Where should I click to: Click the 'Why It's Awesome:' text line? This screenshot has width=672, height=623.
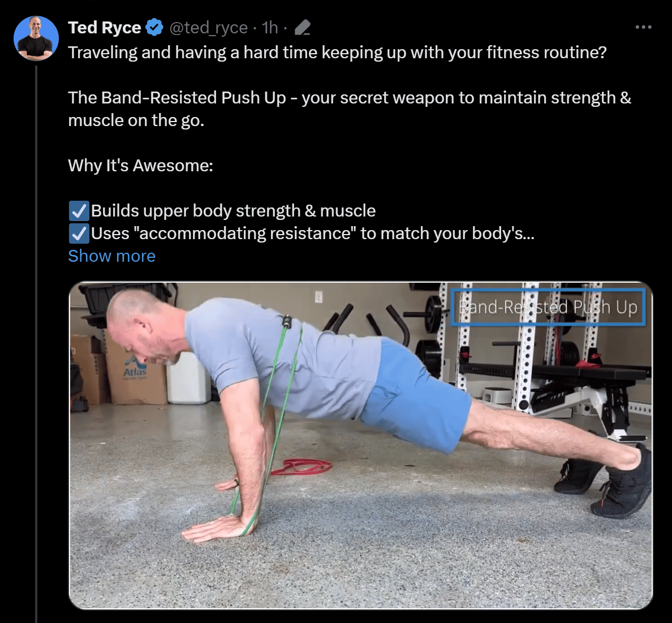click(141, 166)
